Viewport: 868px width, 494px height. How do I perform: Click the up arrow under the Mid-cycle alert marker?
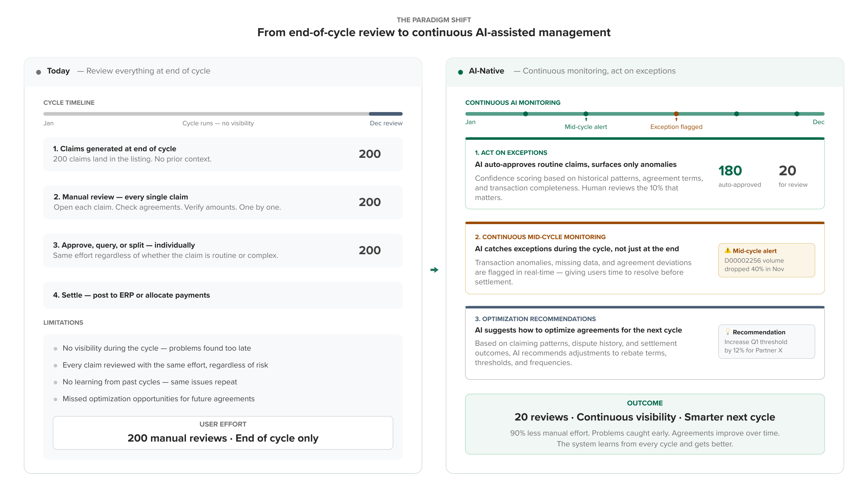[x=586, y=119]
